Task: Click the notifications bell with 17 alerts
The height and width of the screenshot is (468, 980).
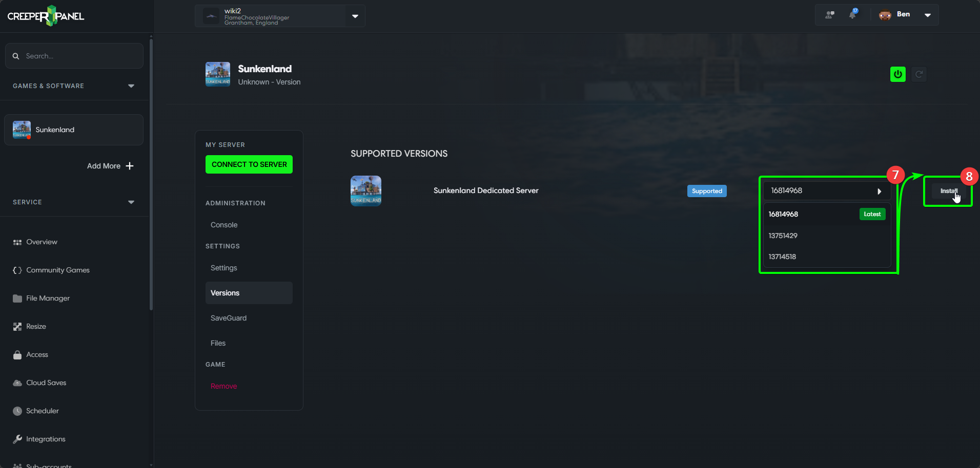Action: [853, 14]
